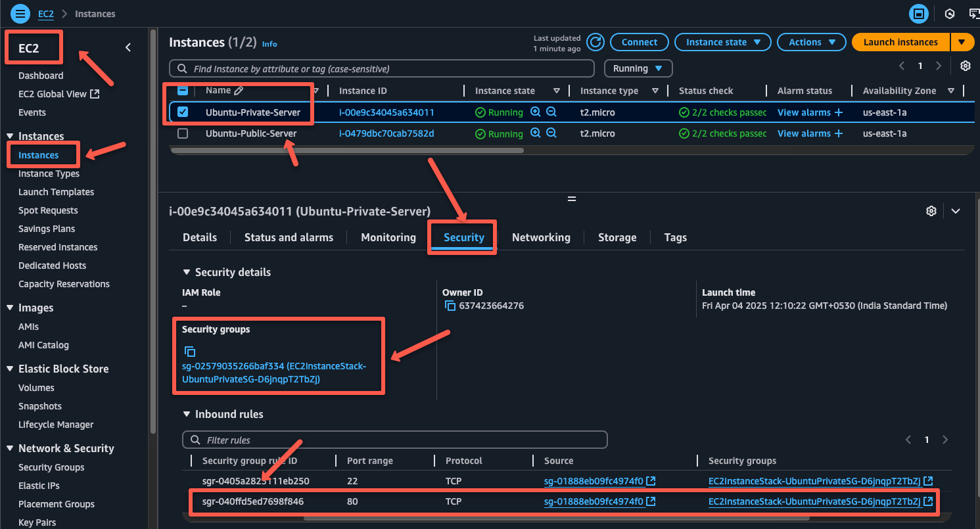Open the Running filter dropdown
This screenshot has height=529, width=980.
pos(638,68)
